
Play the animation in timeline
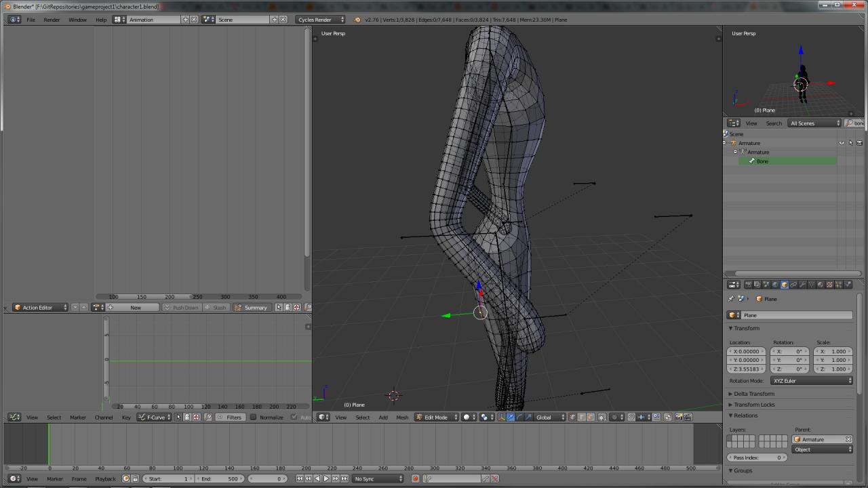coord(326,479)
